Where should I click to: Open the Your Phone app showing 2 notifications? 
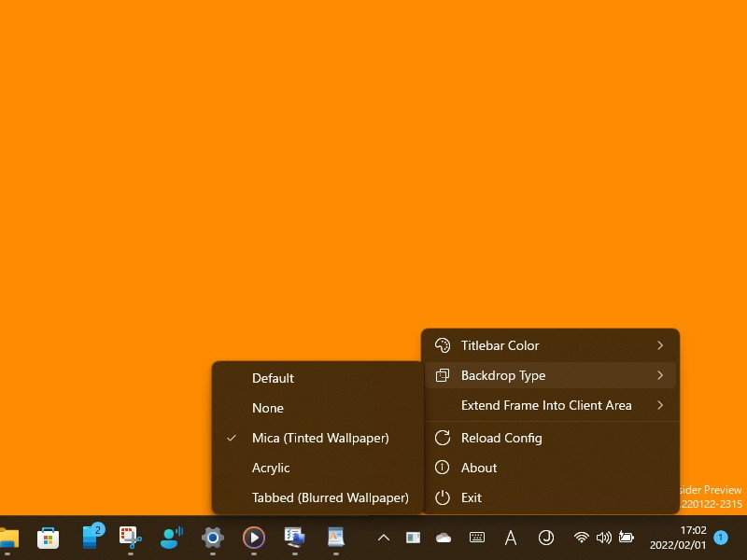(91, 538)
